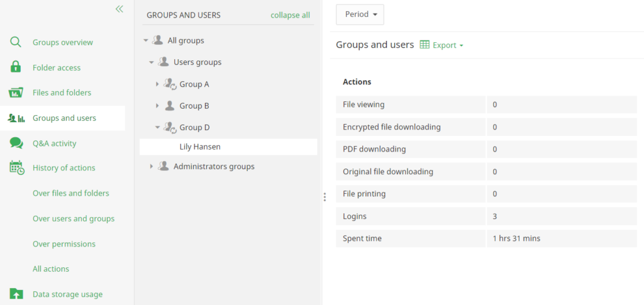This screenshot has width=644, height=305.
Task: Open Groups overview report
Action: point(63,42)
